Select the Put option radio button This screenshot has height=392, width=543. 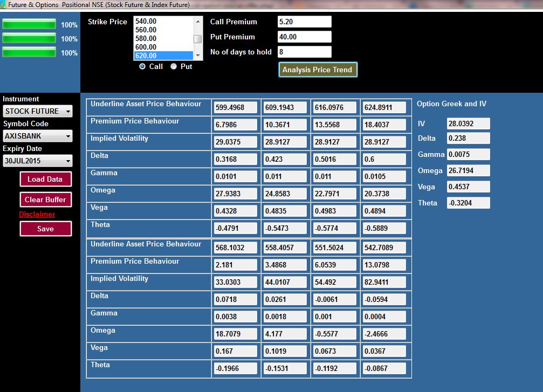pyautogui.click(x=174, y=66)
